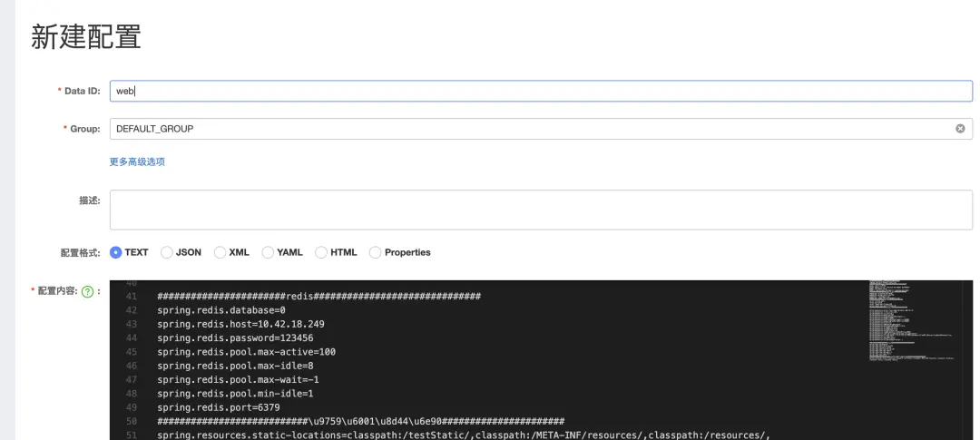The width and height of the screenshot is (980, 440).
Task: Click the line spring.redis.pool.max-idle=8
Action: click(235, 366)
